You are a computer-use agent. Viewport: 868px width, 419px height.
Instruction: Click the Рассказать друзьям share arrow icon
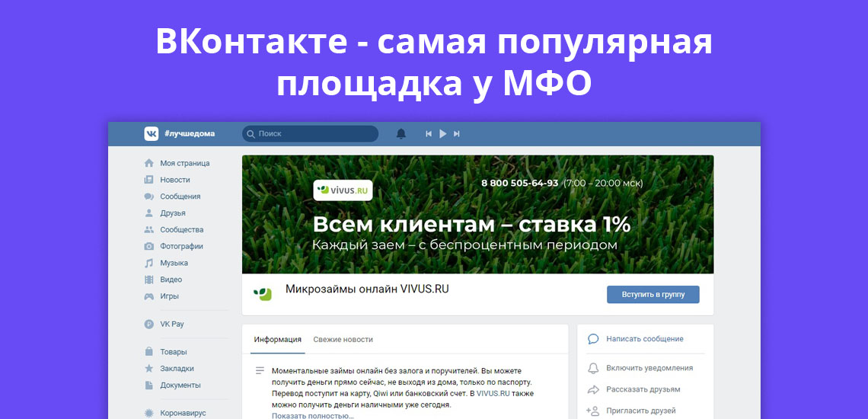tap(593, 389)
